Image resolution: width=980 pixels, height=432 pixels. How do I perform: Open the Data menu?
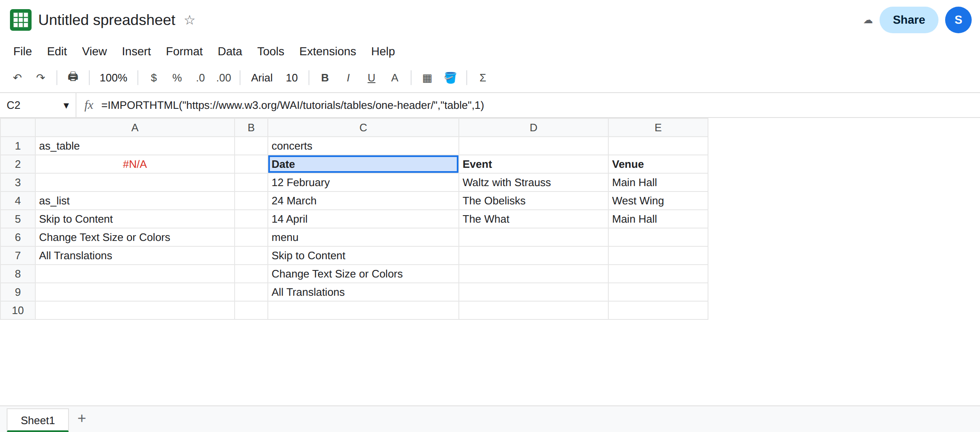[230, 51]
